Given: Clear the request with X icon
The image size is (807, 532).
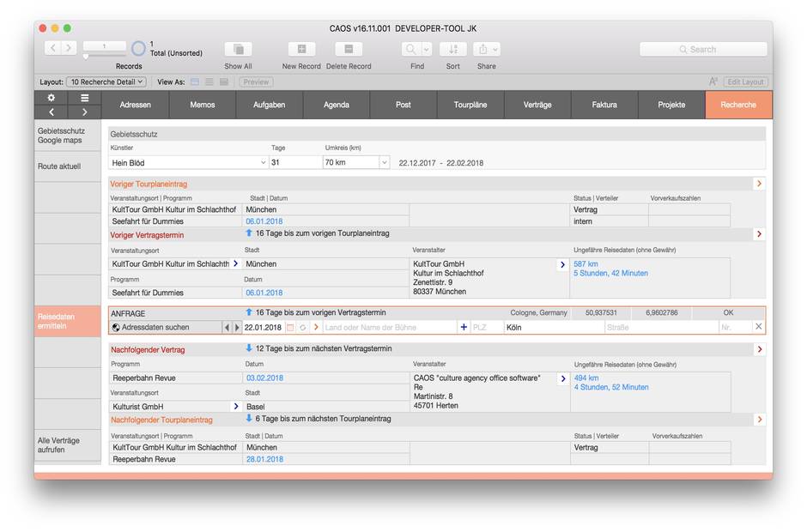Looking at the screenshot, I should (x=759, y=327).
